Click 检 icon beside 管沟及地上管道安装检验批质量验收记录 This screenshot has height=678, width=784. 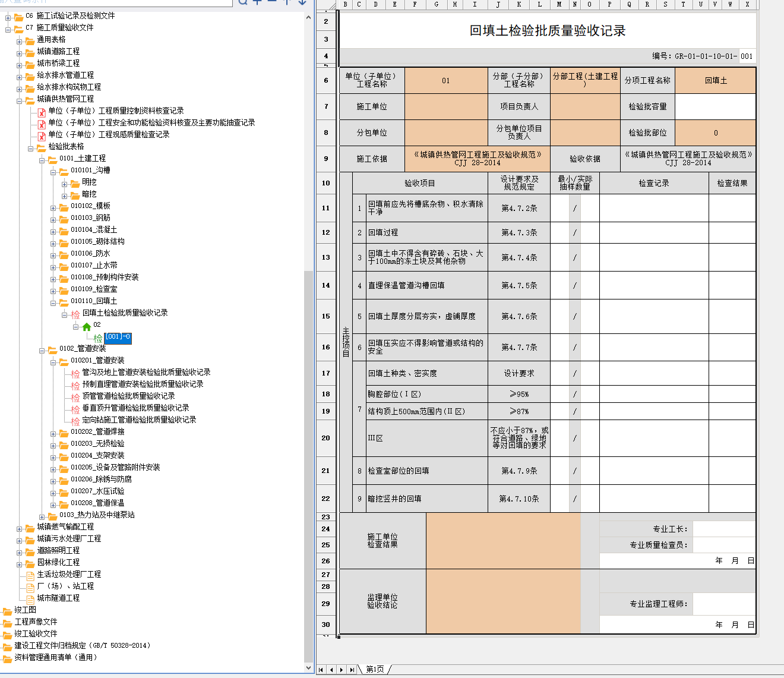75,373
